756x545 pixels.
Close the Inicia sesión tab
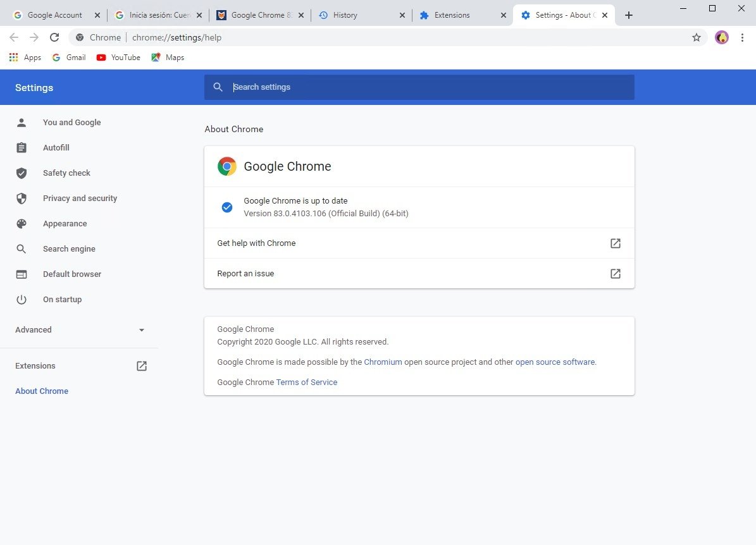[199, 15]
